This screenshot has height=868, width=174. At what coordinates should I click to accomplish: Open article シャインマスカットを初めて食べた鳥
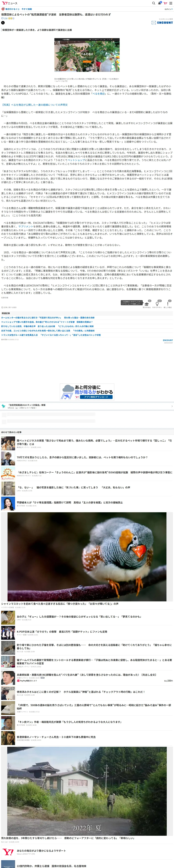(x=60, y=604)
